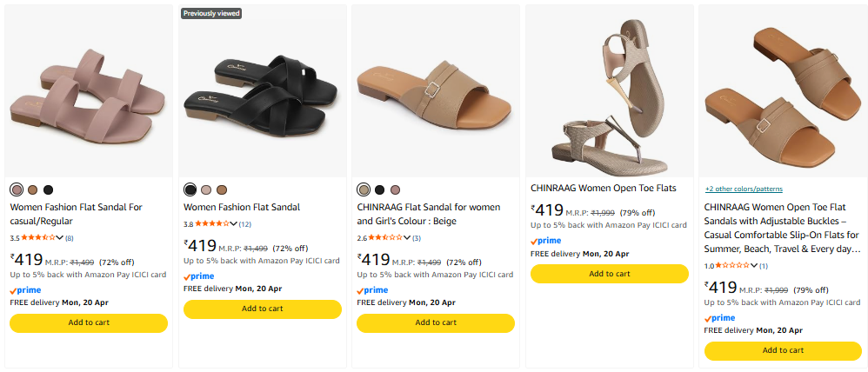This screenshot has width=868, height=372.
Task: Add the Beige CHINRAAG Flat Sandal to cart
Action: click(436, 322)
